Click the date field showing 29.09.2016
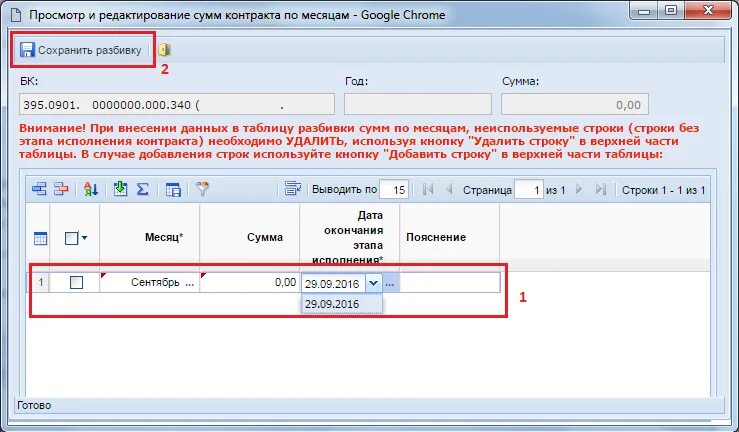This screenshot has height=432, width=739. coord(333,284)
